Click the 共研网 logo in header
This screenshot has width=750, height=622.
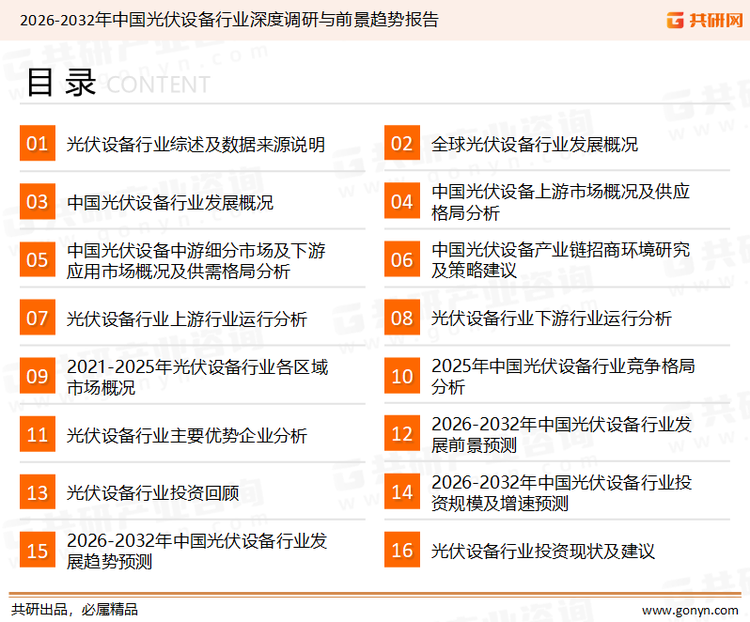[705, 20]
